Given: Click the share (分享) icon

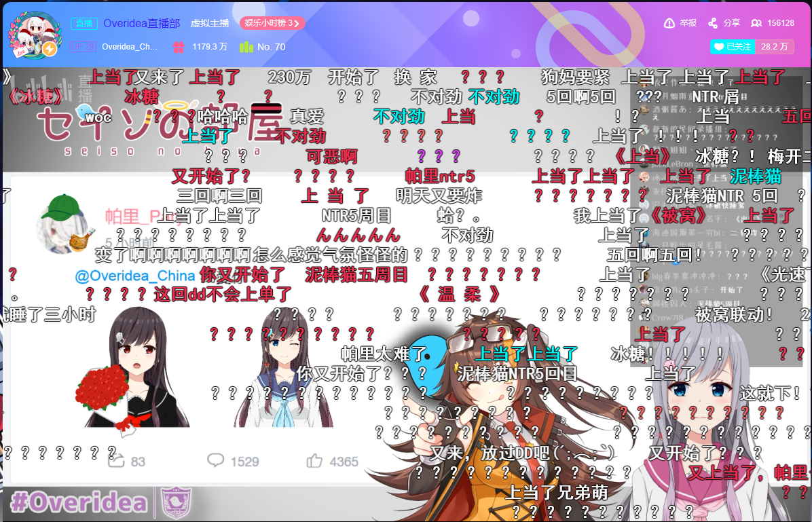Looking at the screenshot, I should pos(712,23).
